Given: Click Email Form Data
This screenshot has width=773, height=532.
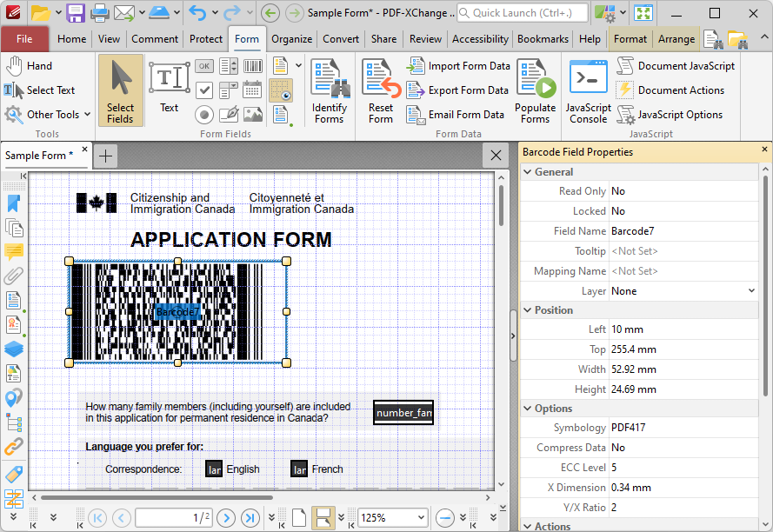Looking at the screenshot, I should [x=456, y=115].
